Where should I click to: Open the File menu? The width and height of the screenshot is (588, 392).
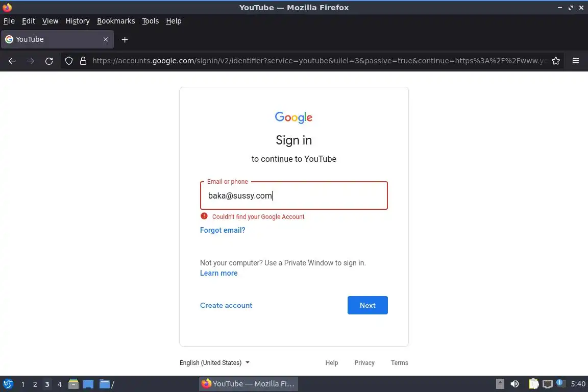(x=9, y=21)
